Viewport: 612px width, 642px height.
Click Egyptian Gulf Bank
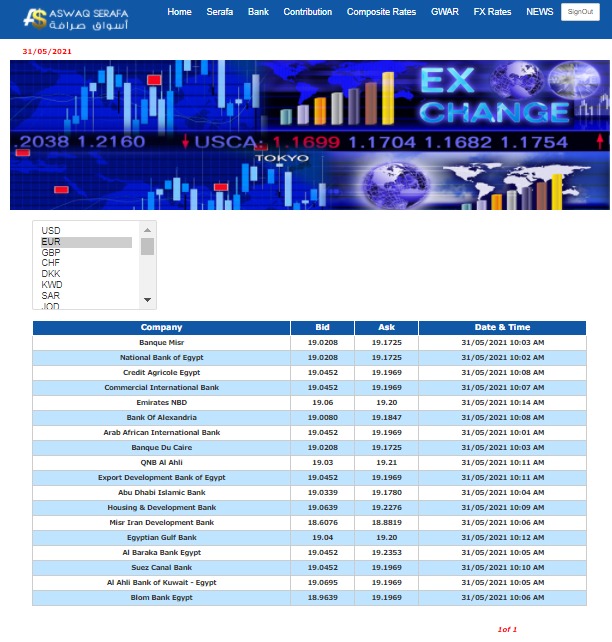click(161, 538)
